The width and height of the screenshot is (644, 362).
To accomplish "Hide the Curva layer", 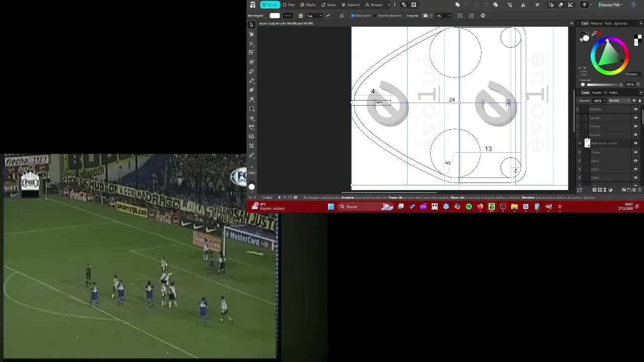I will 635,152.
